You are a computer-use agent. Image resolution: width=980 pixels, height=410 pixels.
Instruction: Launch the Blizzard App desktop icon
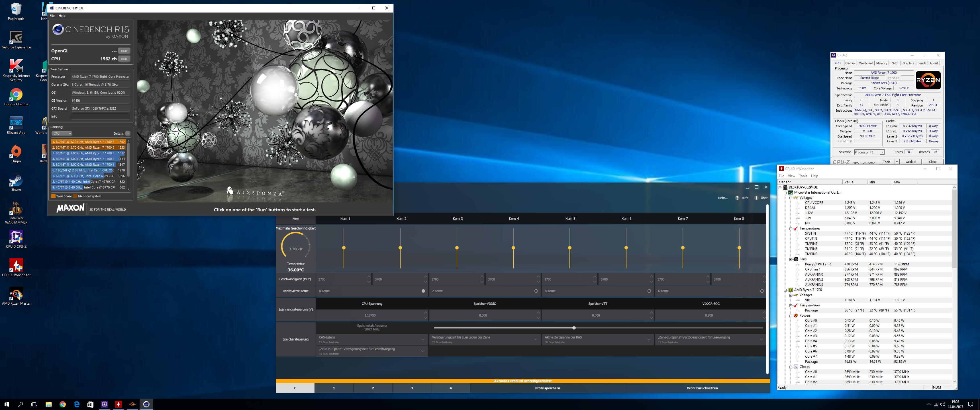tap(16, 126)
